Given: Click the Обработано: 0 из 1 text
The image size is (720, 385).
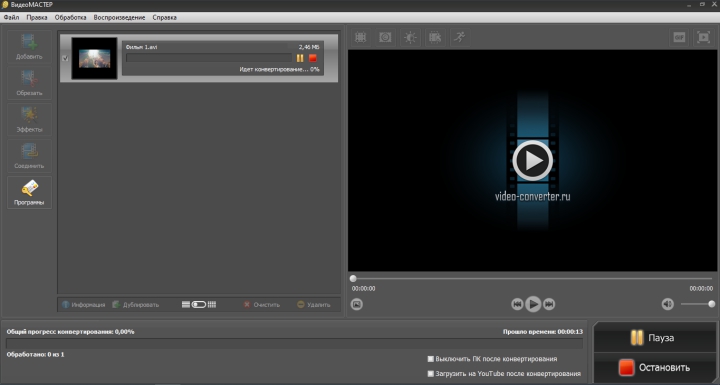Looking at the screenshot, I should point(35,355).
